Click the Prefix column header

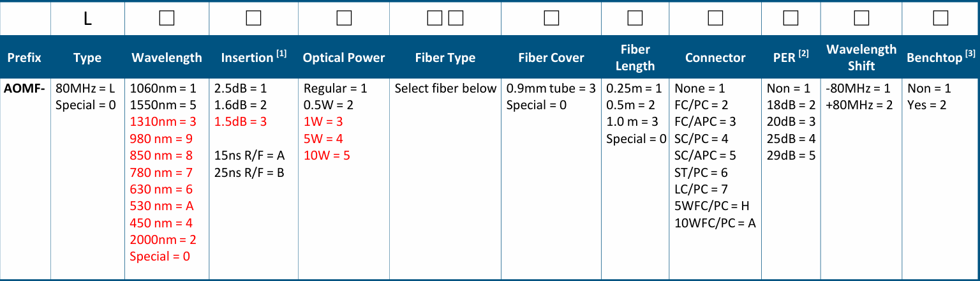24,58
